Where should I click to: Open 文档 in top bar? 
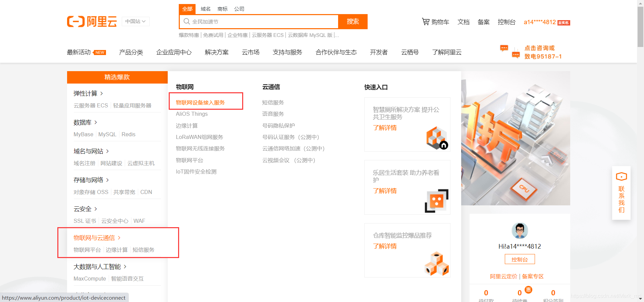click(x=464, y=22)
